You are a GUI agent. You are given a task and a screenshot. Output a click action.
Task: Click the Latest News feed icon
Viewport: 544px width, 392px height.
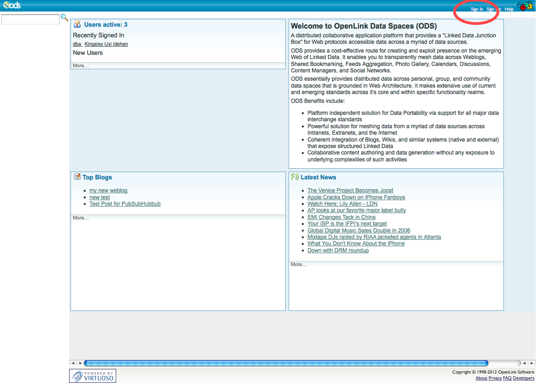295,177
